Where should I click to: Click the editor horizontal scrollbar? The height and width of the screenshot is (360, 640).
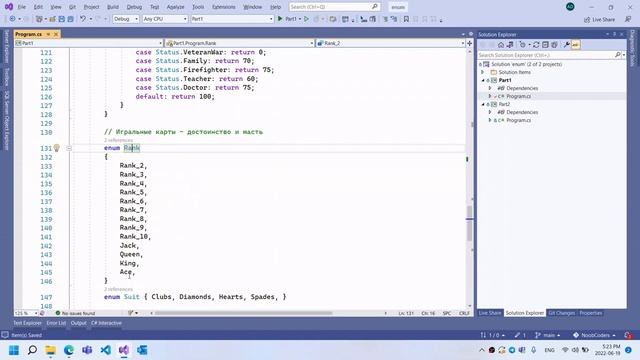pyautogui.click(x=244, y=313)
